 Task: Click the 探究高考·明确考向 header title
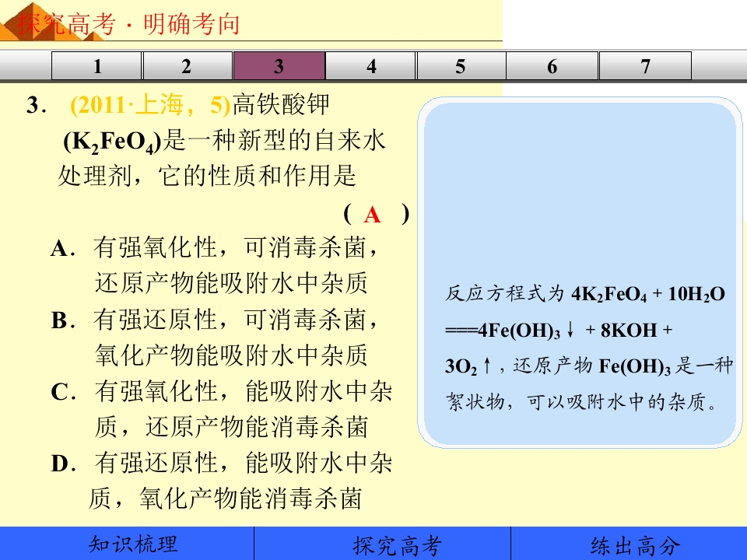[x=128, y=24]
